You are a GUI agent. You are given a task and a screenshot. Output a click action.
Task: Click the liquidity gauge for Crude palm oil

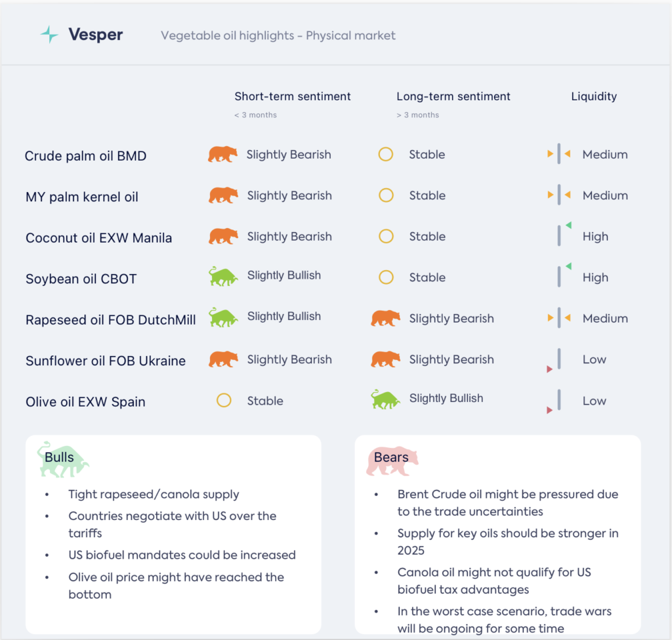[x=559, y=155]
